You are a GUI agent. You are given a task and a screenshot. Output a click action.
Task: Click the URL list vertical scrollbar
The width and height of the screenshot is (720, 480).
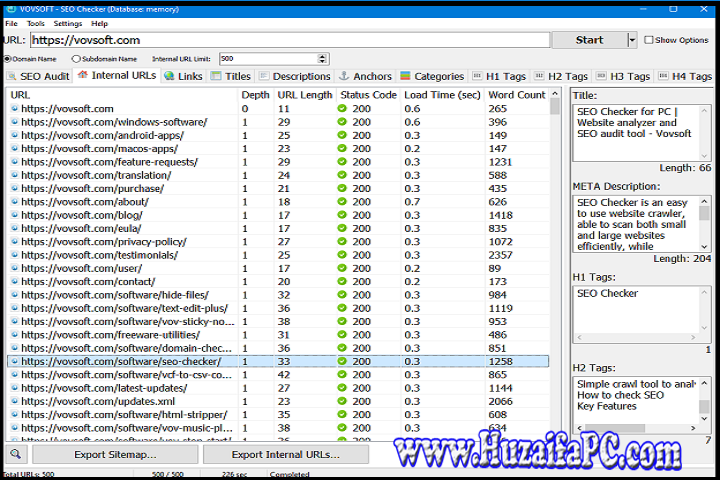(x=556, y=250)
